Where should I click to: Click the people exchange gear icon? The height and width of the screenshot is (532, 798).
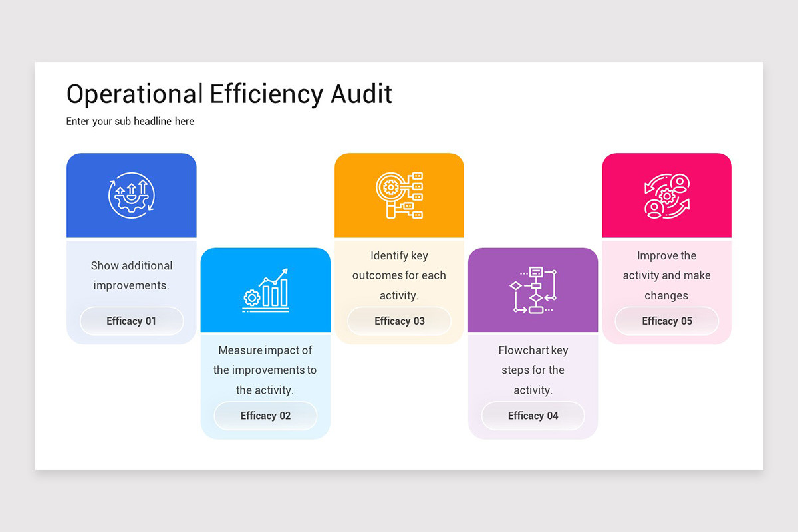[x=667, y=196]
